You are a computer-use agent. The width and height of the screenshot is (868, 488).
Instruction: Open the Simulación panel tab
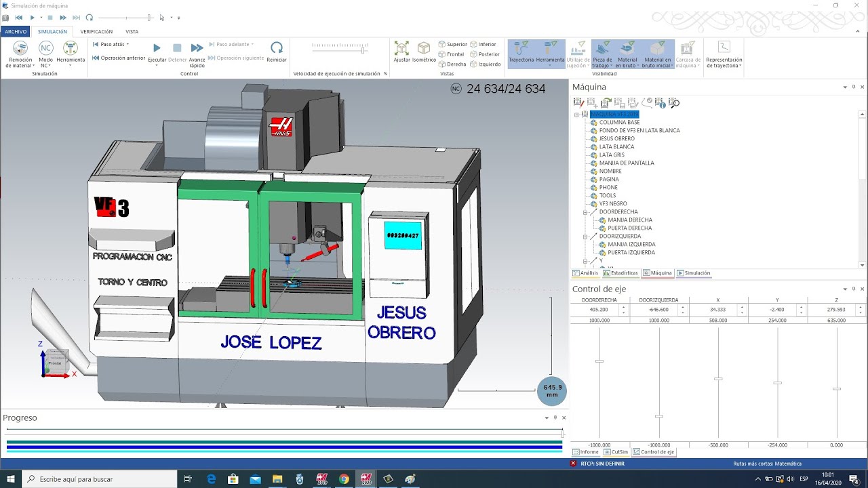[694, 273]
